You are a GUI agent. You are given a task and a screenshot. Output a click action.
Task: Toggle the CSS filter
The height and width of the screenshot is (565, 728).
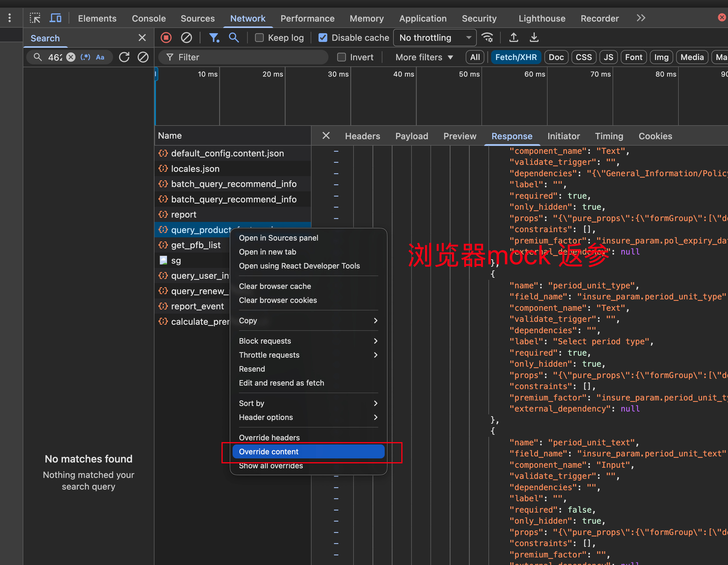(584, 57)
